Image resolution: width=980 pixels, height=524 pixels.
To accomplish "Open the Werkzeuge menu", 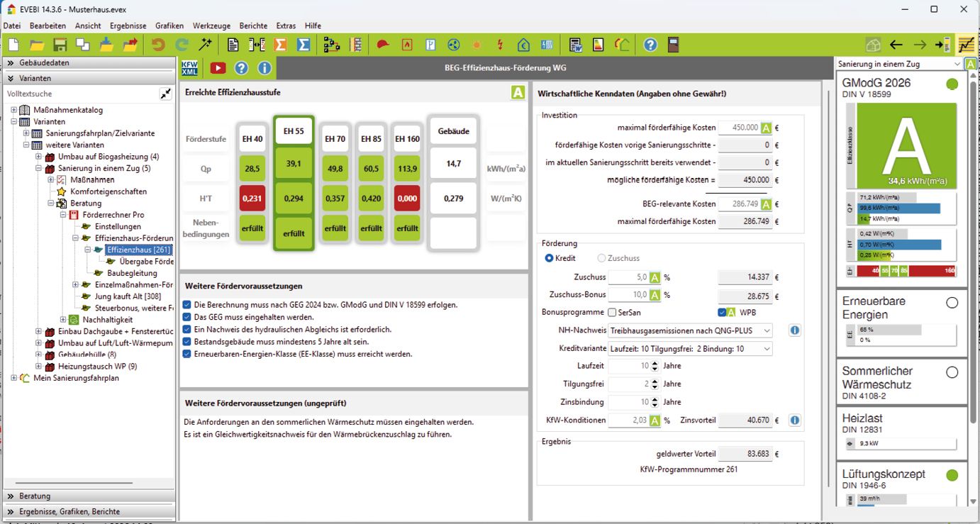I will tap(211, 26).
